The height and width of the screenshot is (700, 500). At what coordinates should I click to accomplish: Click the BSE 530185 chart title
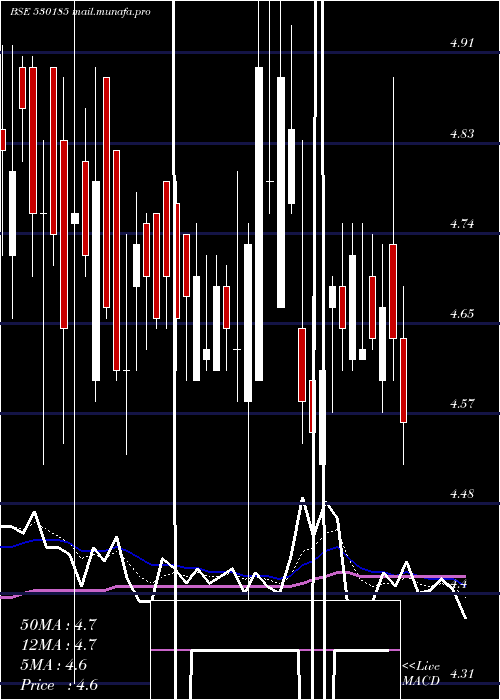tap(80, 12)
